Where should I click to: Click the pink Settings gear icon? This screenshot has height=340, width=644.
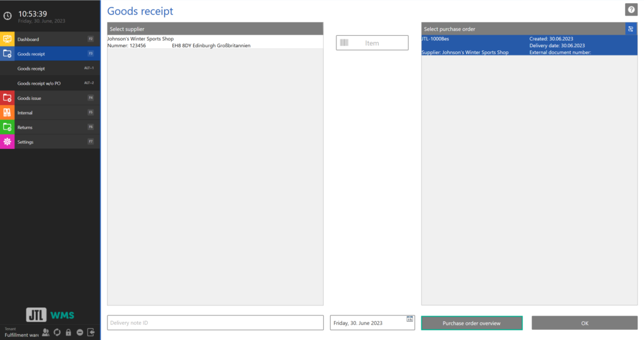(x=8, y=142)
